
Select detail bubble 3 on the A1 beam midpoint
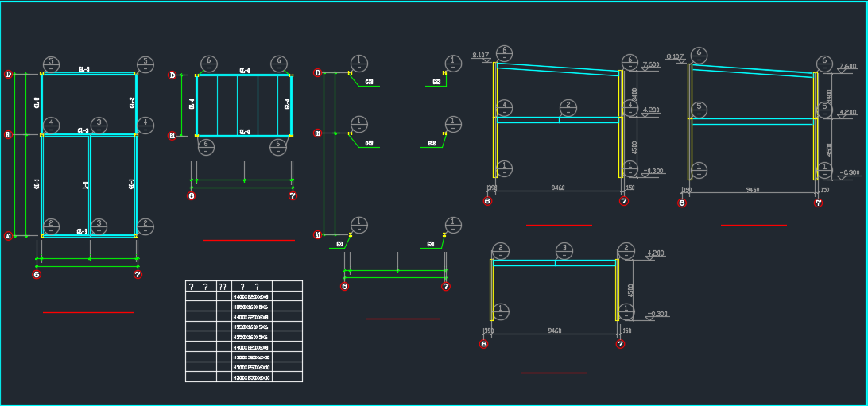click(x=99, y=226)
